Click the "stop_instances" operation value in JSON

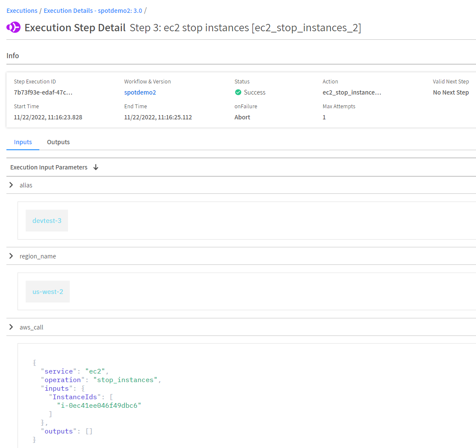point(126,380)
